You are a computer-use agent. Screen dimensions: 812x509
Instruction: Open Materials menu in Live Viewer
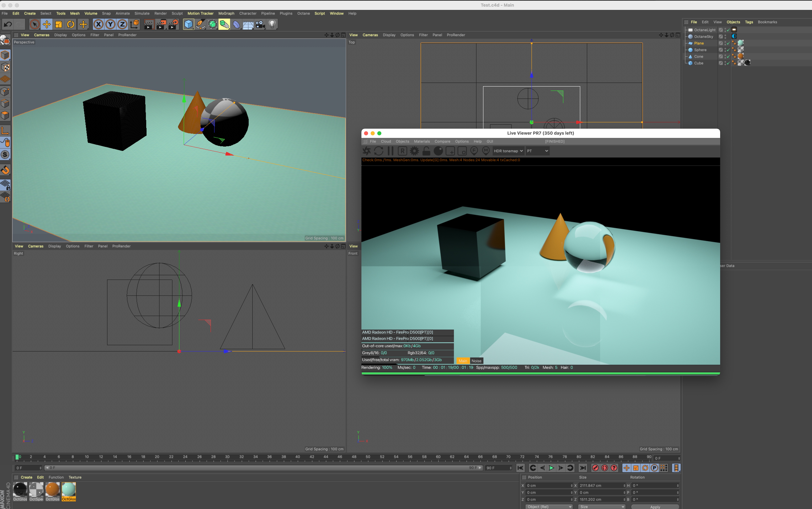(422, 141)
